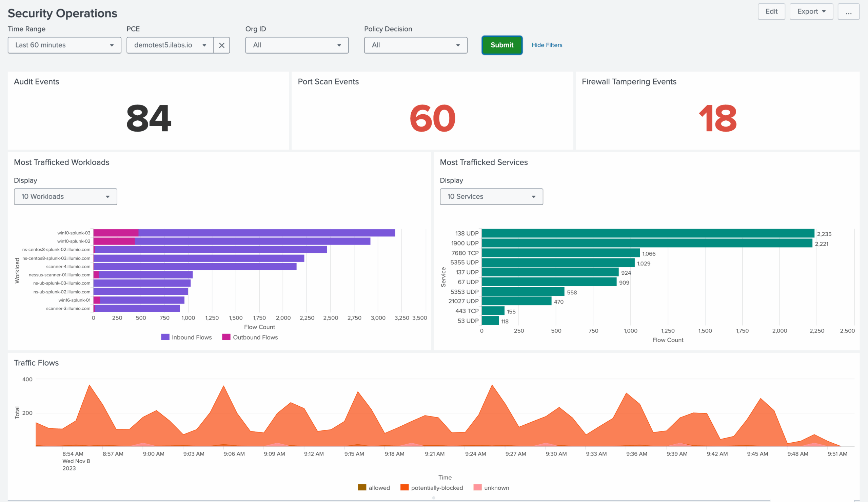868x502 pixels.
Task: Click the Time Range dropdown caret
Action: click(x=112, y=45)
